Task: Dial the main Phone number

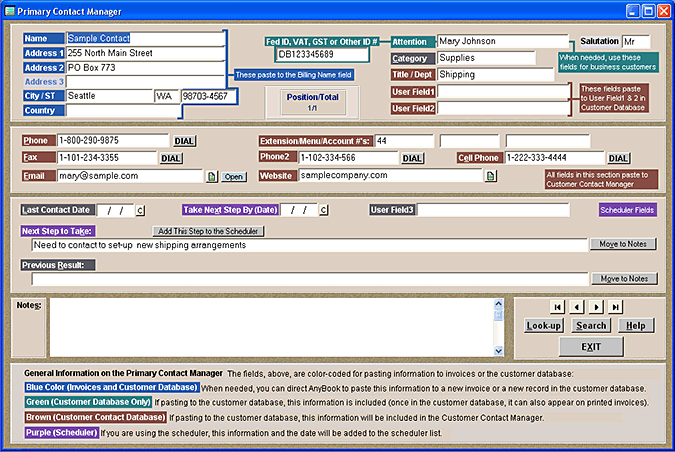Action: (x=185, y=141)
